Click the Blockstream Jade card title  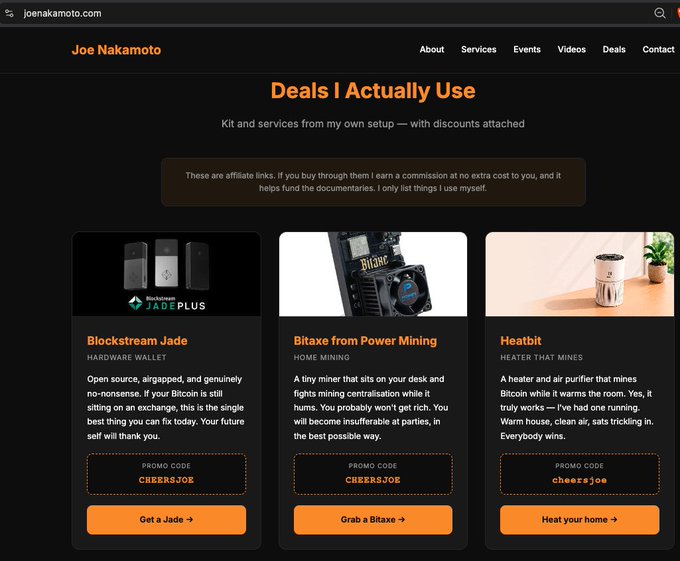click(137, 341)
